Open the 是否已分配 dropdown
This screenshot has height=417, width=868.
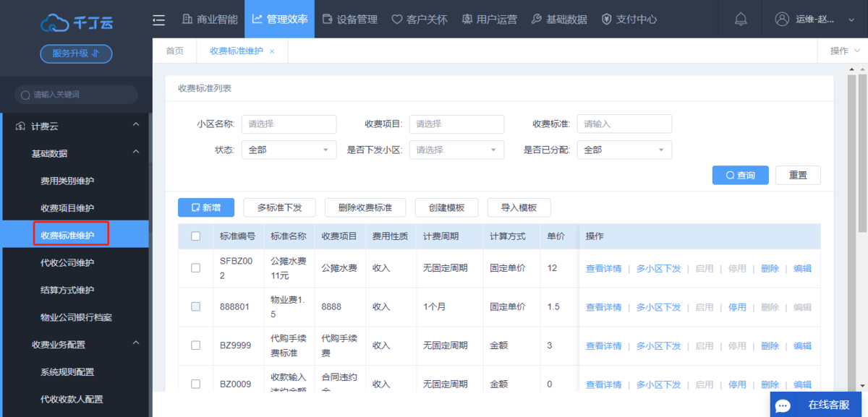point(624,150)
